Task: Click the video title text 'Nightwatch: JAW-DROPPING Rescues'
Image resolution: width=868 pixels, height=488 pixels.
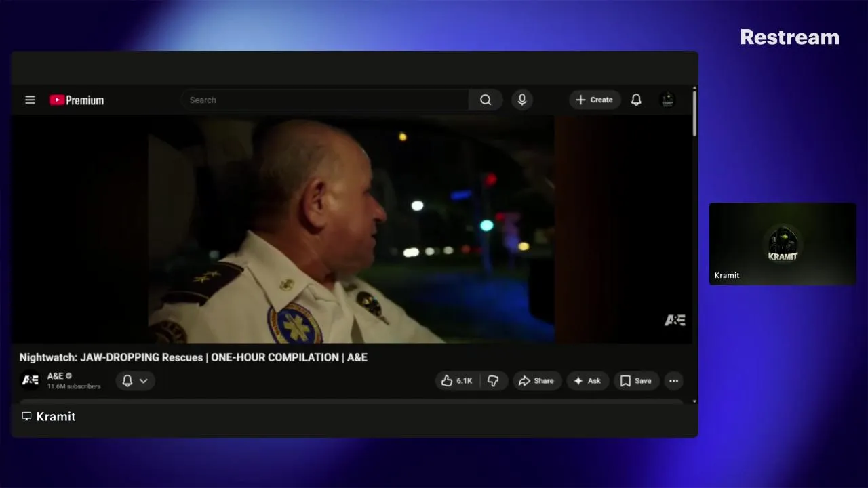Action: (111, 357)
